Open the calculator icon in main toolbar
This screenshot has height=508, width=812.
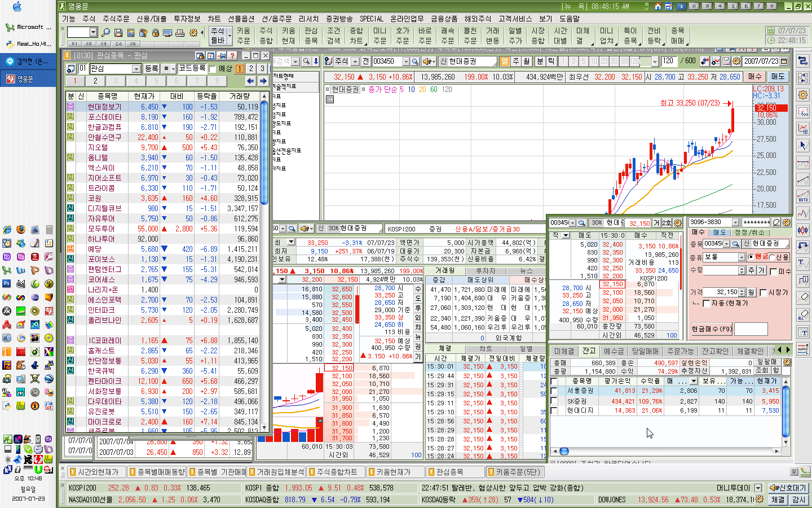[131, 33]
